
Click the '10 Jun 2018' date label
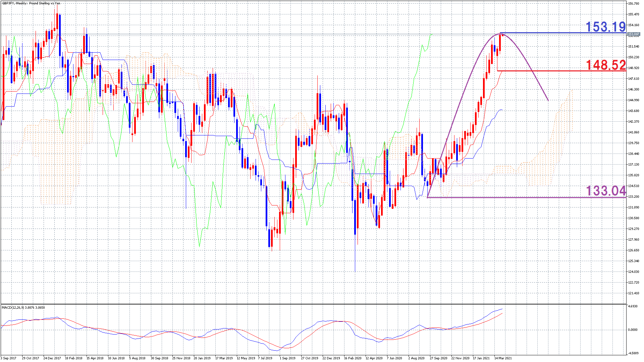coord(116,358)
